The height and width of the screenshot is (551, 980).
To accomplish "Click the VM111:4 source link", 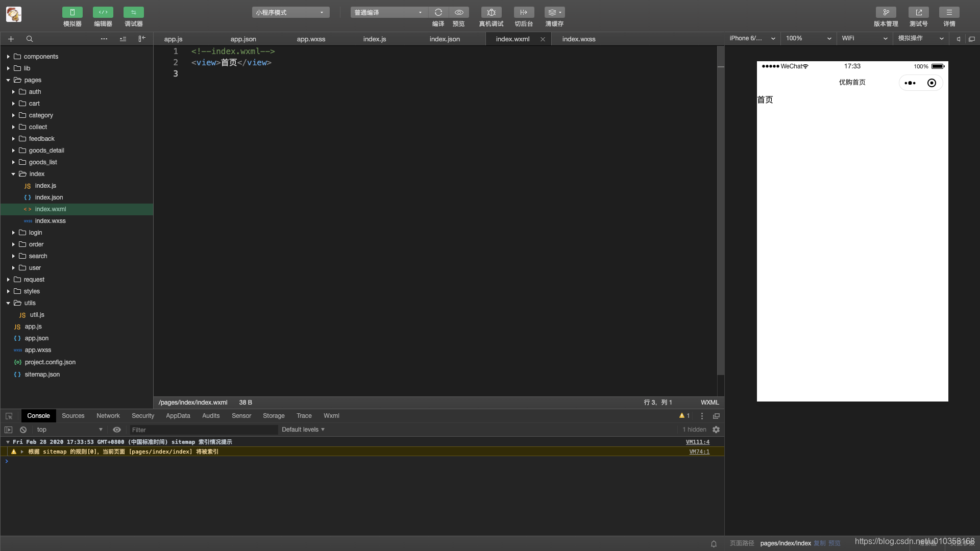I will [697, 442].
